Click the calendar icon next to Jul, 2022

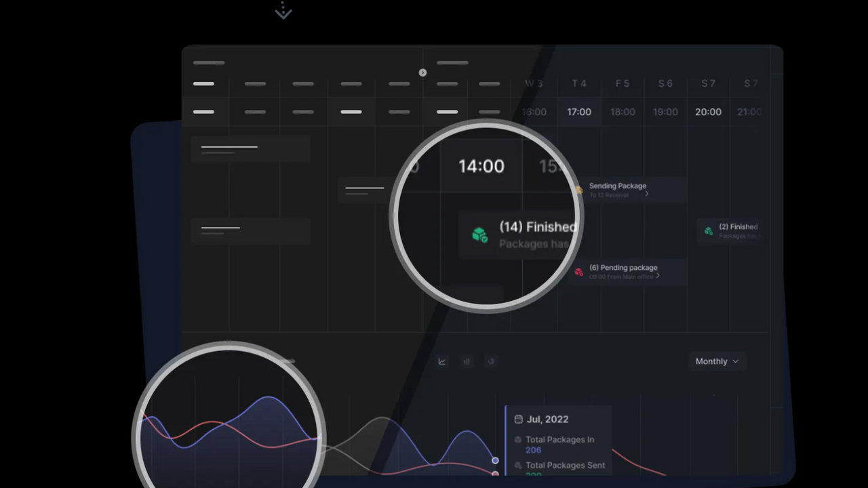(519, 420)
